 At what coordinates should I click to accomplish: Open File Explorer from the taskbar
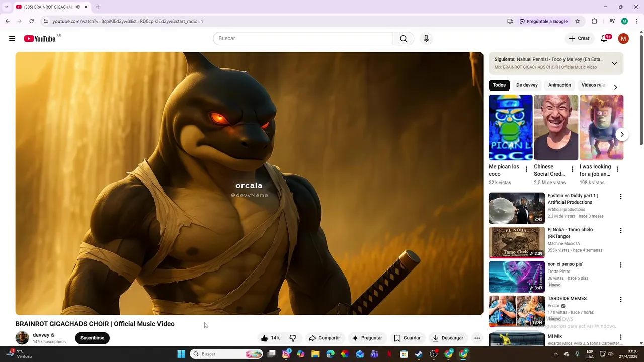315,354
